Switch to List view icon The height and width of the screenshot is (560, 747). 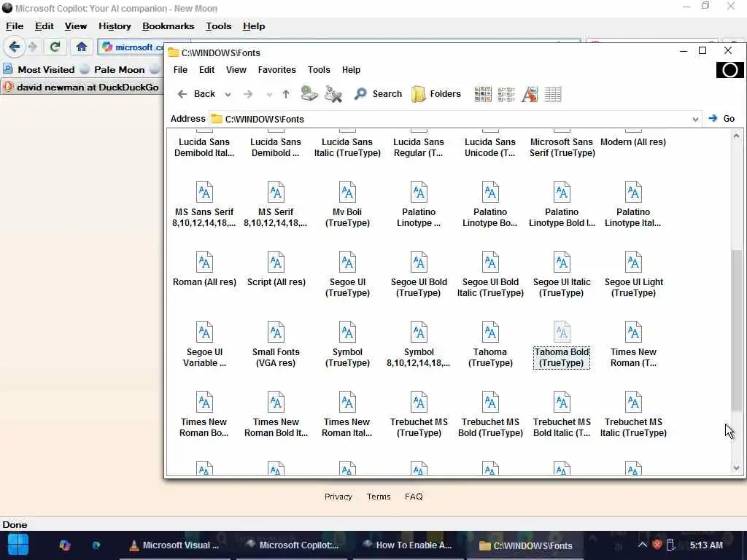pos(506,94)
